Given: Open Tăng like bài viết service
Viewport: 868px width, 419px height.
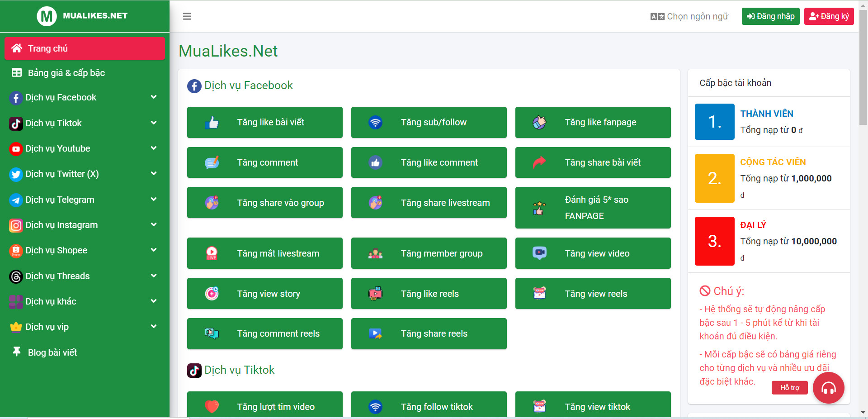Looking at the screenshot, I should (264, 122).
